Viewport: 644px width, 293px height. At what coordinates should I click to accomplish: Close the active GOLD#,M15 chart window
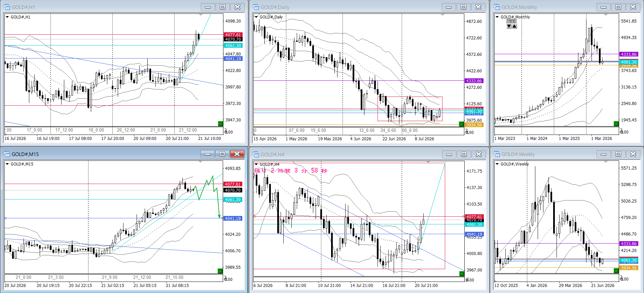tap(237, 154)
